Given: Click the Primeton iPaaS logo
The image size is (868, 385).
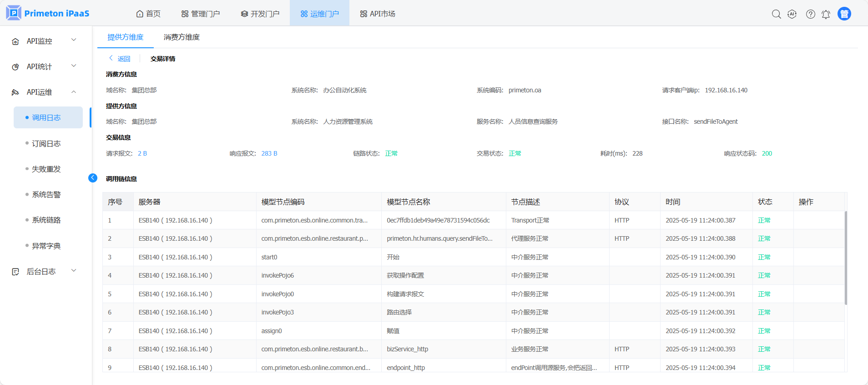Looking at the screenshot, I should 48,13.
